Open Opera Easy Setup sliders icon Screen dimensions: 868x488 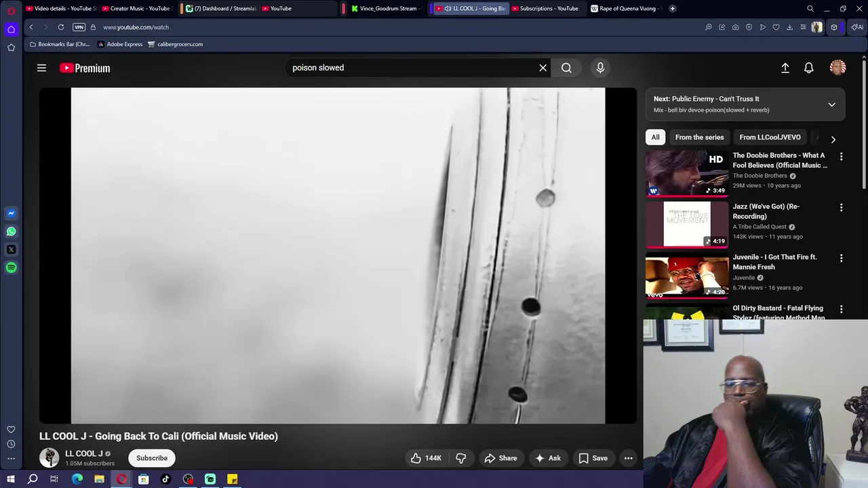[803, 27]
